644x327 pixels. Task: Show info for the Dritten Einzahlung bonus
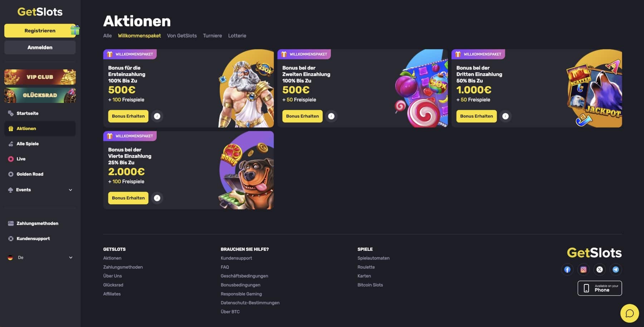pyautogui.click(x=506, y=116)
